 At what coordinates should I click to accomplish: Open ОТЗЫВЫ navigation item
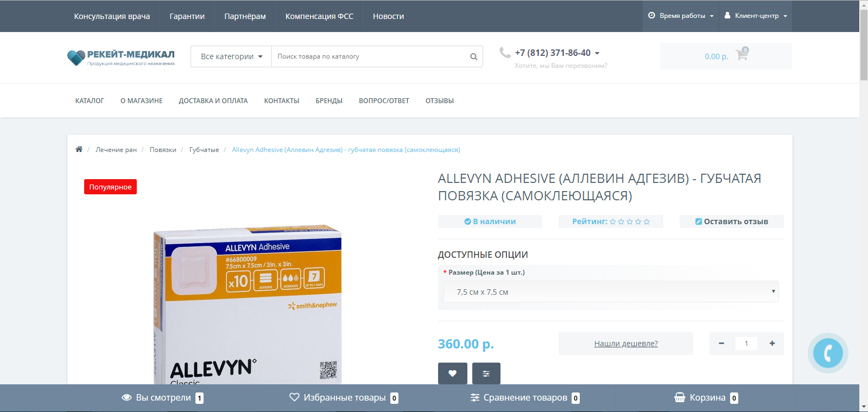tap(440, 101)
